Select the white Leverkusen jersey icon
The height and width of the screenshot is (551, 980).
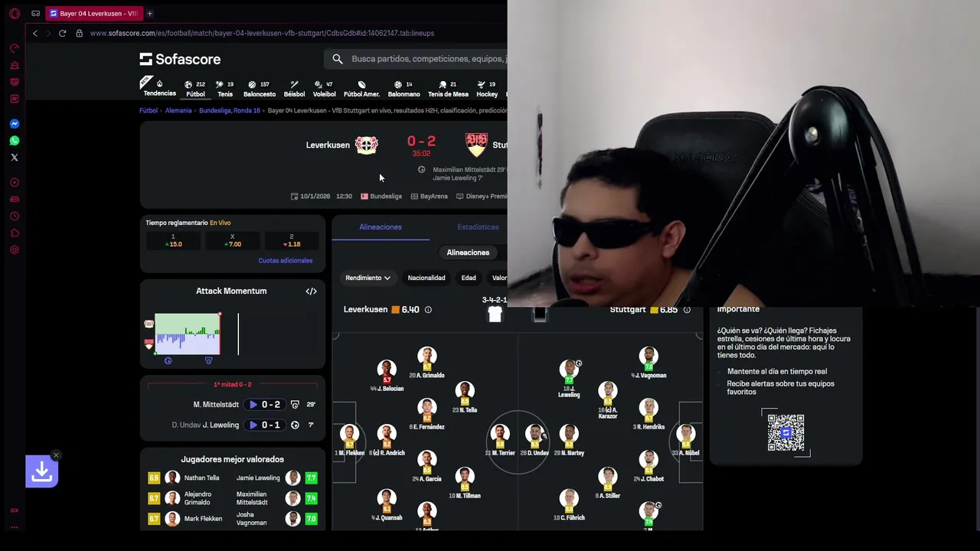(x=495, y=314)
